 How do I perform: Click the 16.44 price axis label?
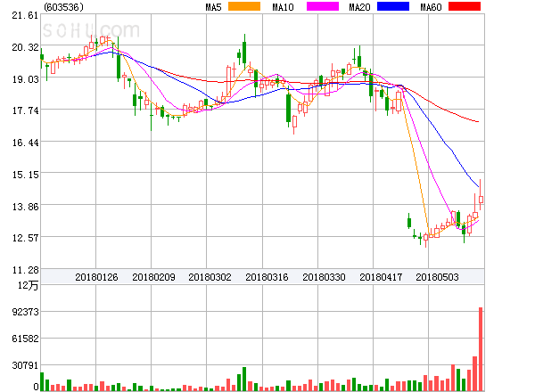click(x=25, y=143)
